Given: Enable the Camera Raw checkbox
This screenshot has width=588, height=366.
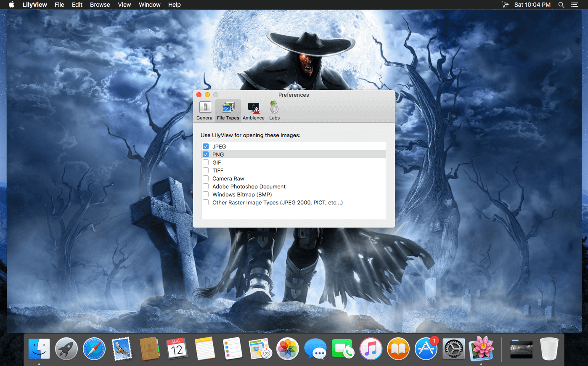Looking at the screenshot, I should [206, 178].
